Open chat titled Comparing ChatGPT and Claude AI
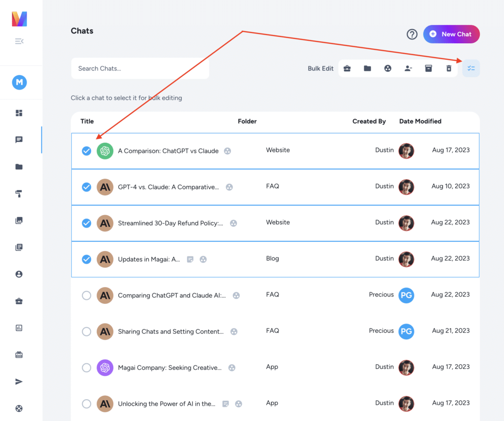The height and width of the screenshot is (421, 504). (x=172, y=295)
